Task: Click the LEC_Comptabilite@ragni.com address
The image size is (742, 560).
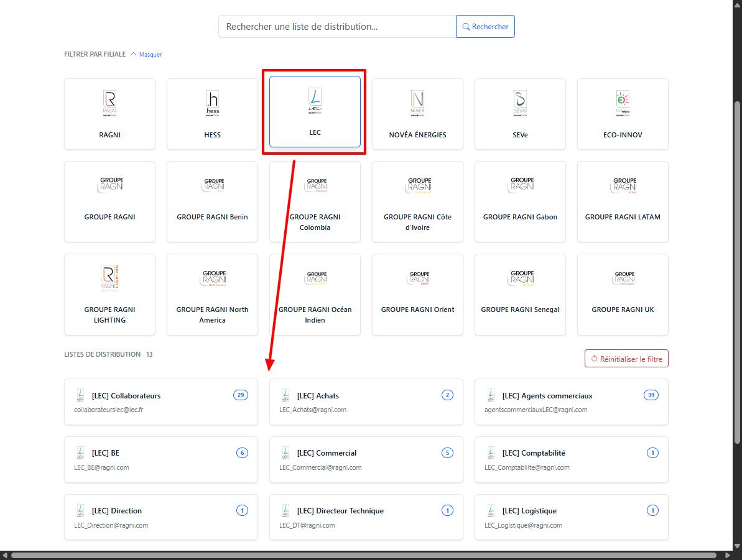Action: 527,468
